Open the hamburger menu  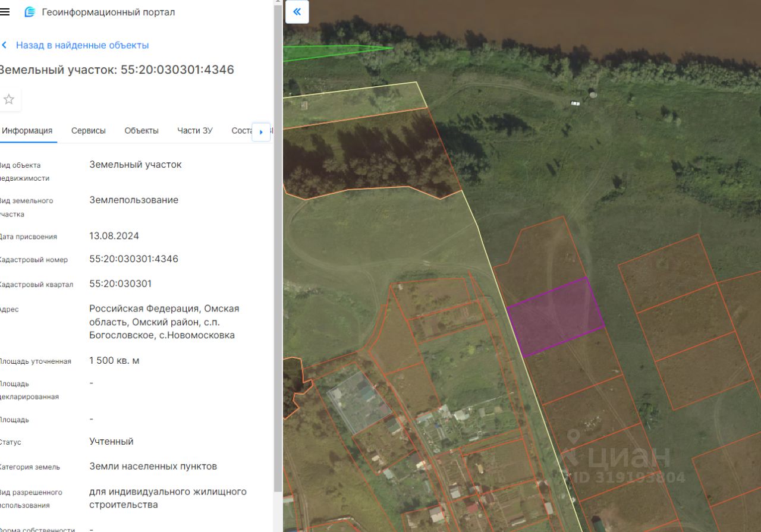point(4,12)
